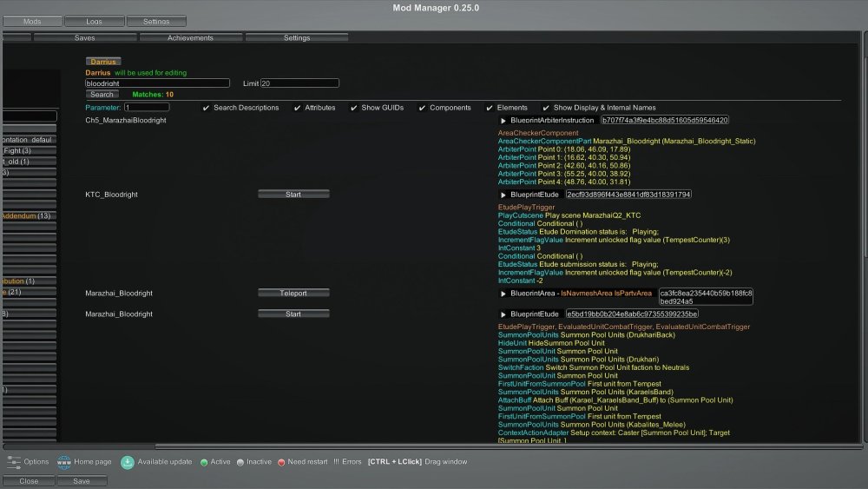This screenshot has width=868, height=489.
Task: Uncheck the Show GUIDs checkbox
Action: pos(354,108)
